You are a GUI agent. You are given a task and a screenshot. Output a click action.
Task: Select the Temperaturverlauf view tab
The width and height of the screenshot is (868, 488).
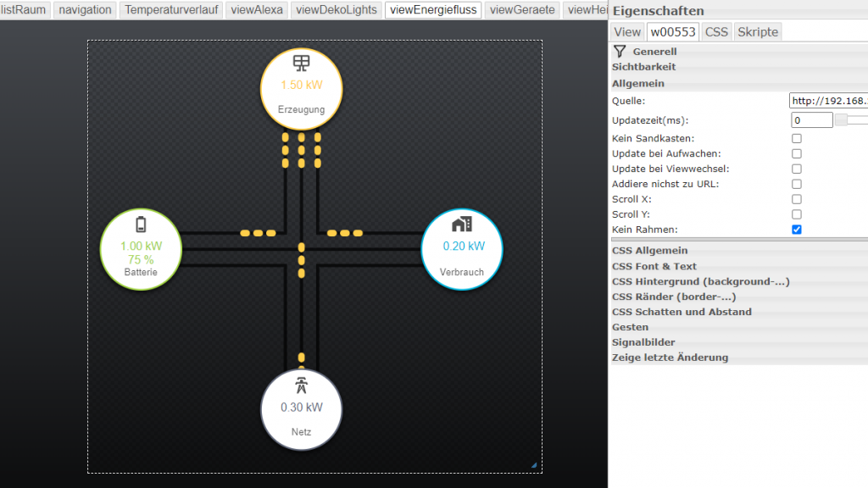tap(171, 10)
